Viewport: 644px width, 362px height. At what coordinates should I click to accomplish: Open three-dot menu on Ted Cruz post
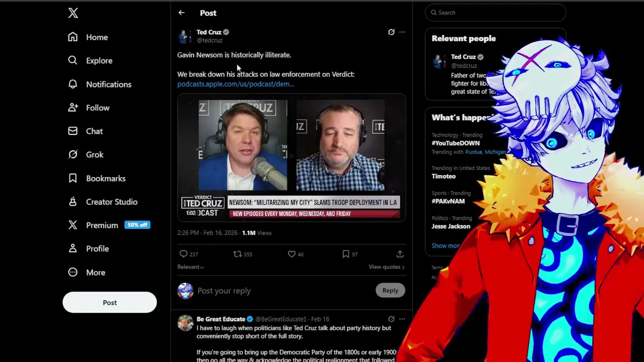[x=402, y=32]
